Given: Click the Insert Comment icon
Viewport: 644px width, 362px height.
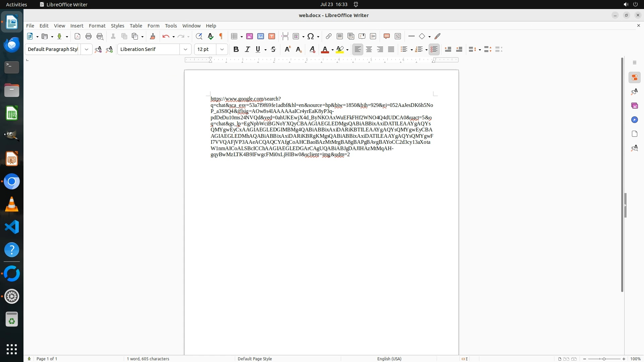Looking at the screenshot, I should point(386,36).
